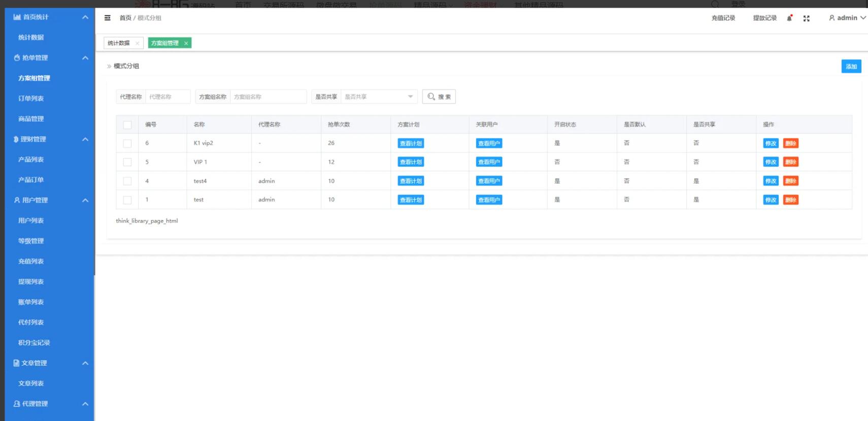Collapse the 抢单管理 sidebar section
868x421 pixels.
(85, 58)
